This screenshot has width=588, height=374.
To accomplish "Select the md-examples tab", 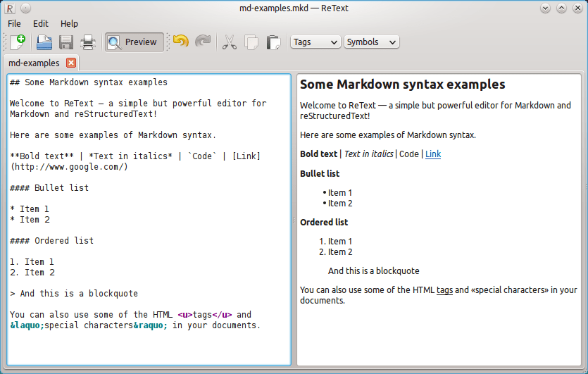I will tap(34, 63).
